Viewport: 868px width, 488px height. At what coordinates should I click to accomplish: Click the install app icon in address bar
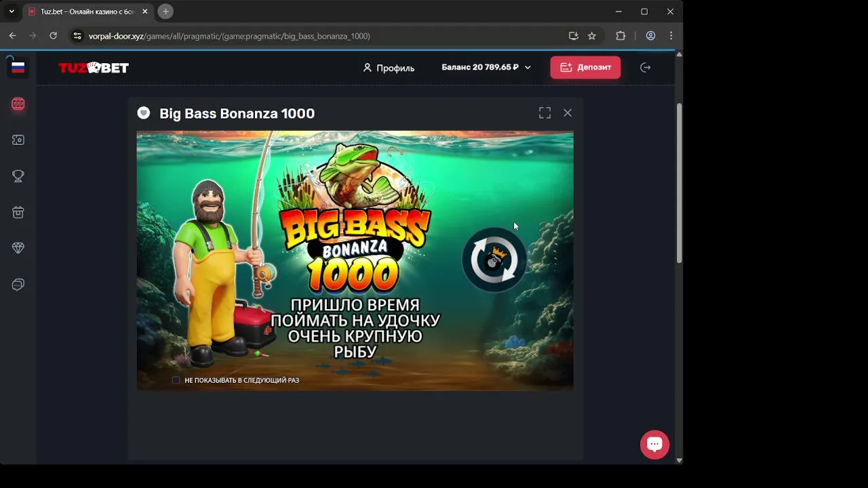pos(574,36)
